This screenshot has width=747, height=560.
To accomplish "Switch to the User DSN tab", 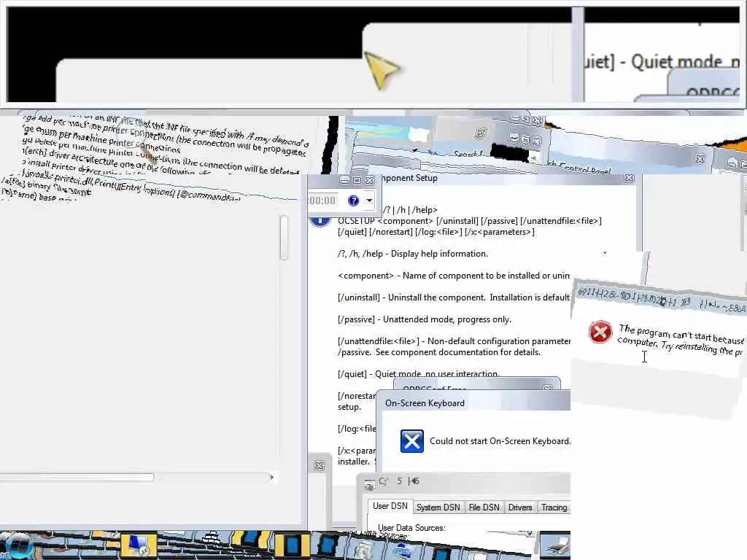I will 390,506.
